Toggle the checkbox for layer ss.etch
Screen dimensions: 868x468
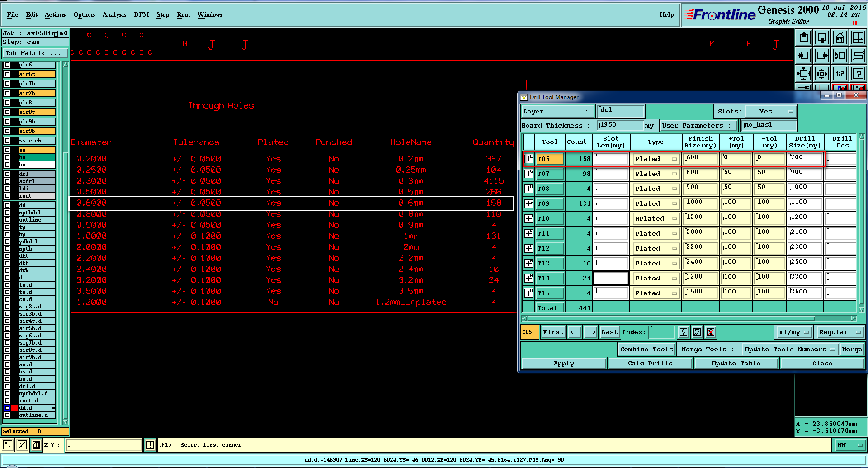(7, 141)
